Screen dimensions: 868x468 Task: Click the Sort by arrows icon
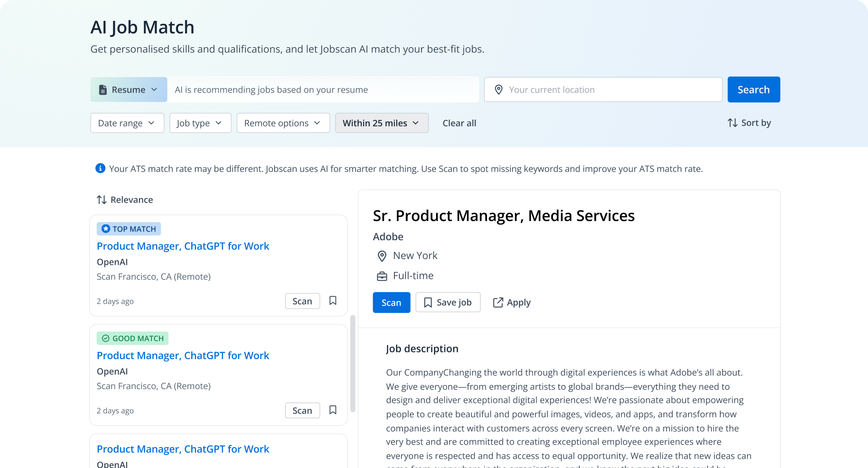(732, 123)
